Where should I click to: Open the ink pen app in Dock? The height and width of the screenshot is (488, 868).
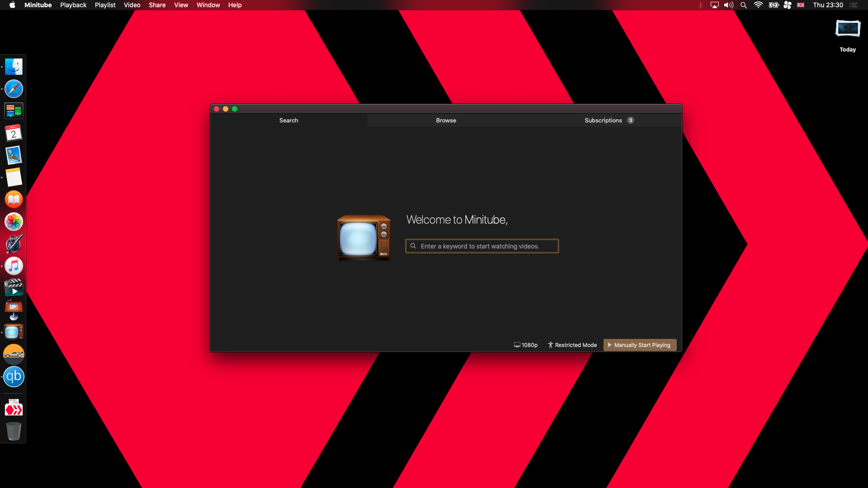(14, 244)
